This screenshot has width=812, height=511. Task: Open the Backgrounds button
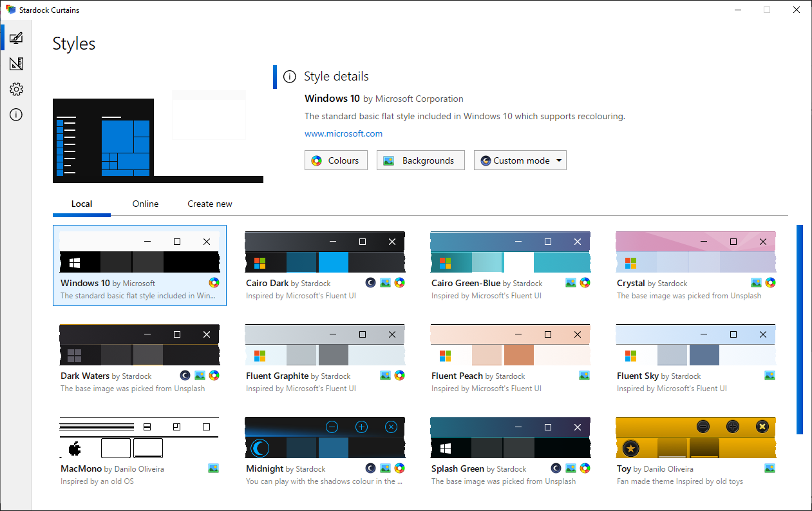point(420,160)
